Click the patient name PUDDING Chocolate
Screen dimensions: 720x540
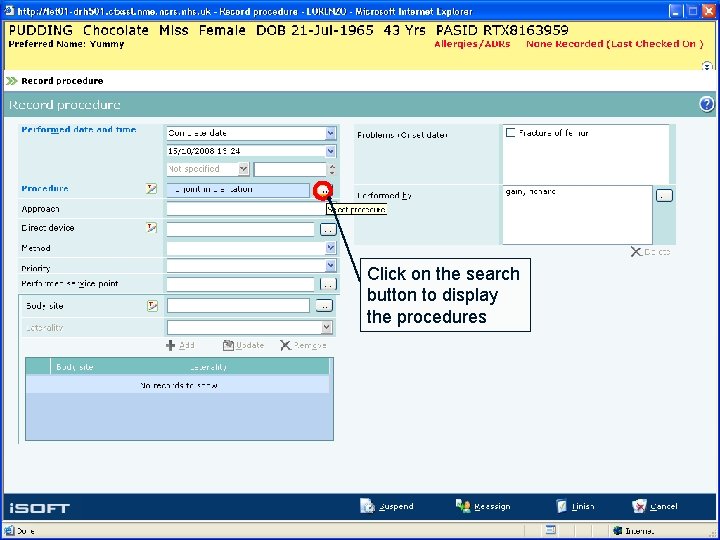point(79,30)
